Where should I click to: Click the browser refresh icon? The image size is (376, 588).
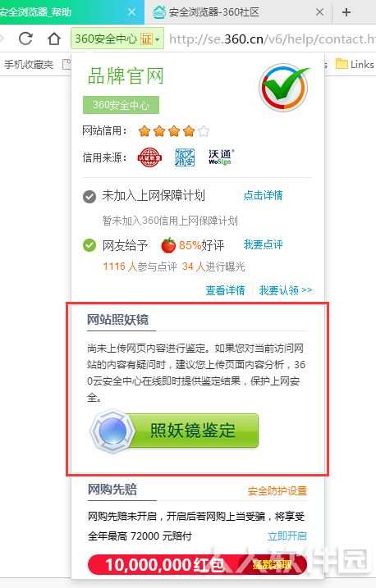(x=26, y=39)
